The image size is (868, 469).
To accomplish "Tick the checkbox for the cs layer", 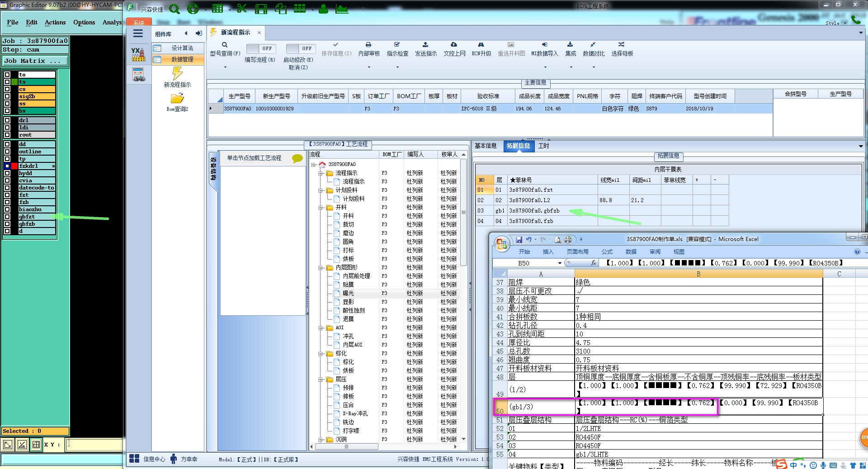I will click(7, 89).
